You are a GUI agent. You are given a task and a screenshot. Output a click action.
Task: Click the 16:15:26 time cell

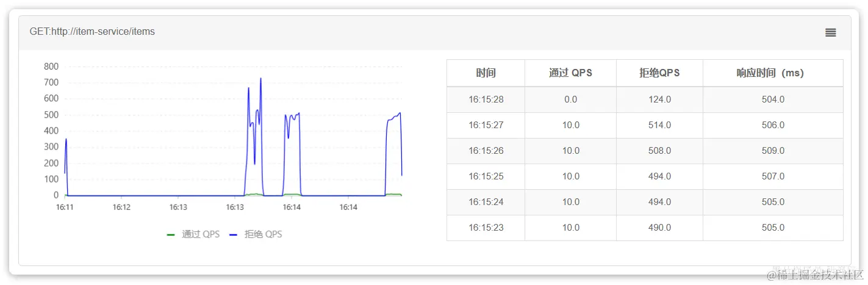pos(486,151)
